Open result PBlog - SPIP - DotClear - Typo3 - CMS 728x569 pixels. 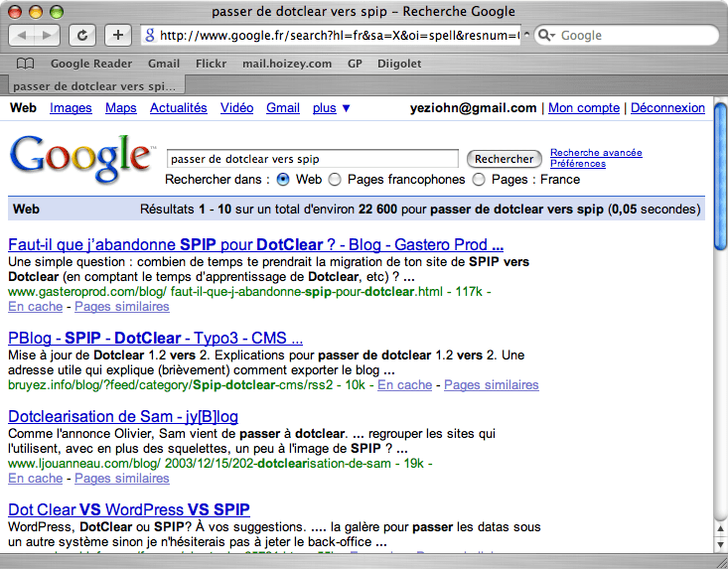pyautogui.click(x=156, y=338)
